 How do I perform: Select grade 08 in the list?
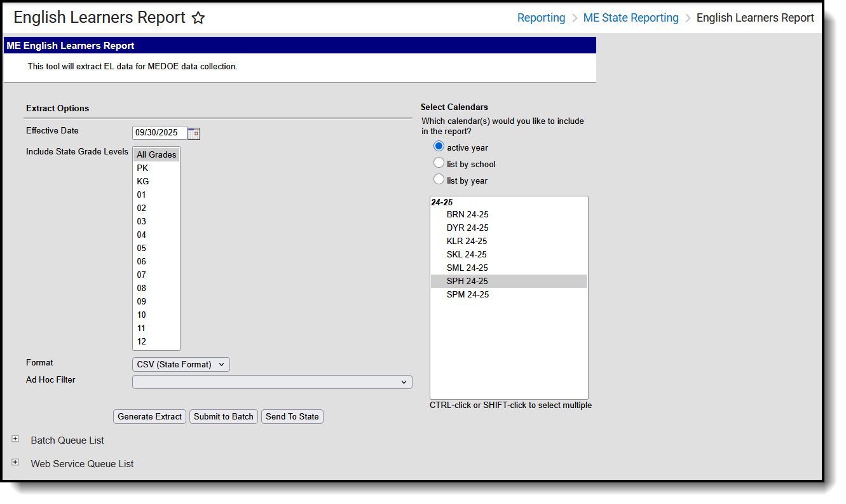(x=156, y=288)
